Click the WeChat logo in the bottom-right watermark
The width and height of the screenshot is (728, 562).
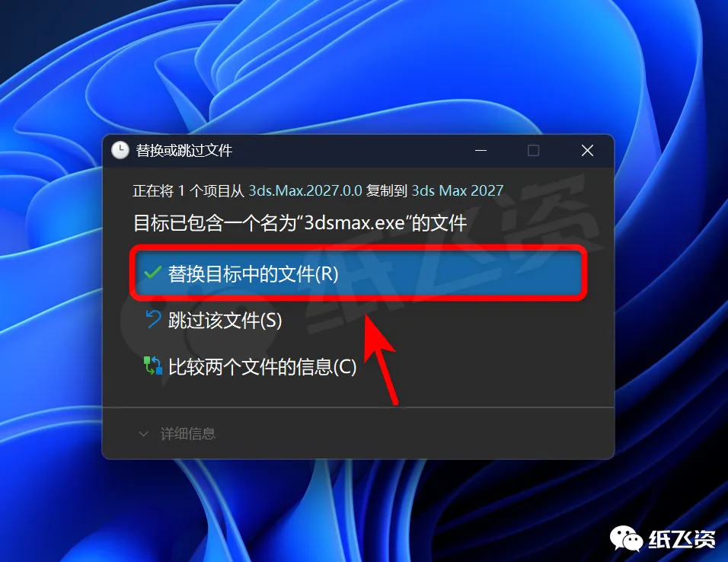[x=626, y=538]
